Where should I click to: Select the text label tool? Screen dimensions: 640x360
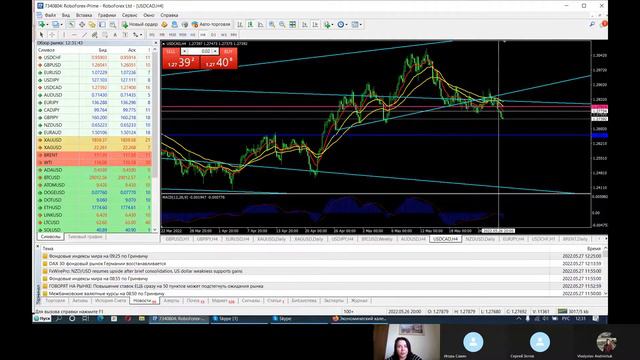pyautogui.click(x=125, y=35)
